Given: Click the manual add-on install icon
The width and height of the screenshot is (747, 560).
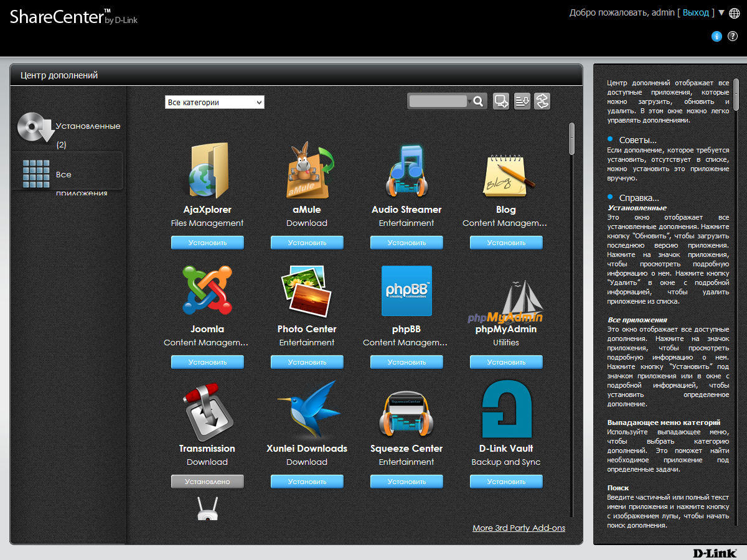Looking at the screenshot, I should [x=501, y=101].
